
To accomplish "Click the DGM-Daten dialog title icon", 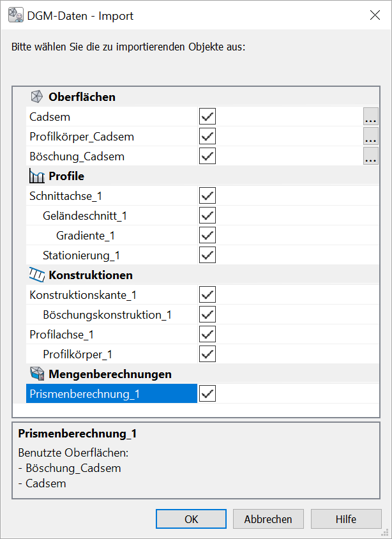I will [x=15, y=16].
